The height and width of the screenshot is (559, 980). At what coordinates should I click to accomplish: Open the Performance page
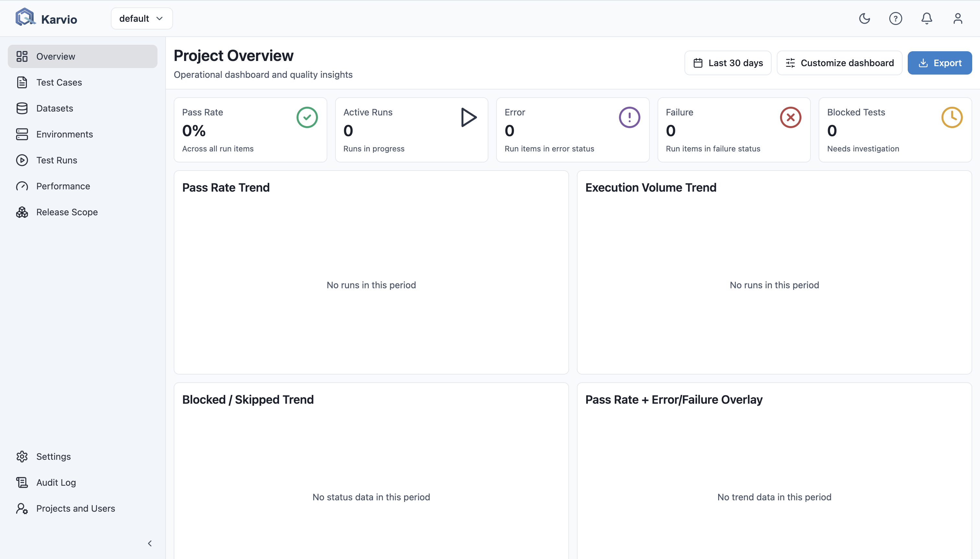[x=83, y=186]
